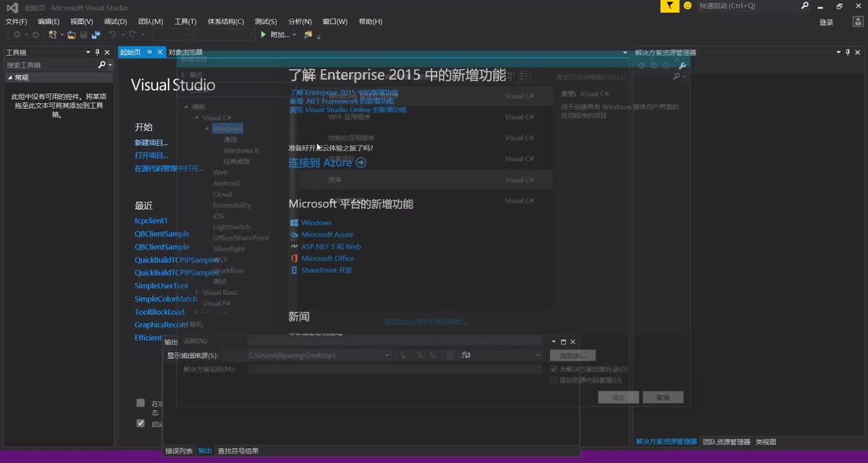The width and height of the screenshot is (868, 463).
Task: Click the Quick Launch search magnifier
Action: click(805, 6)
